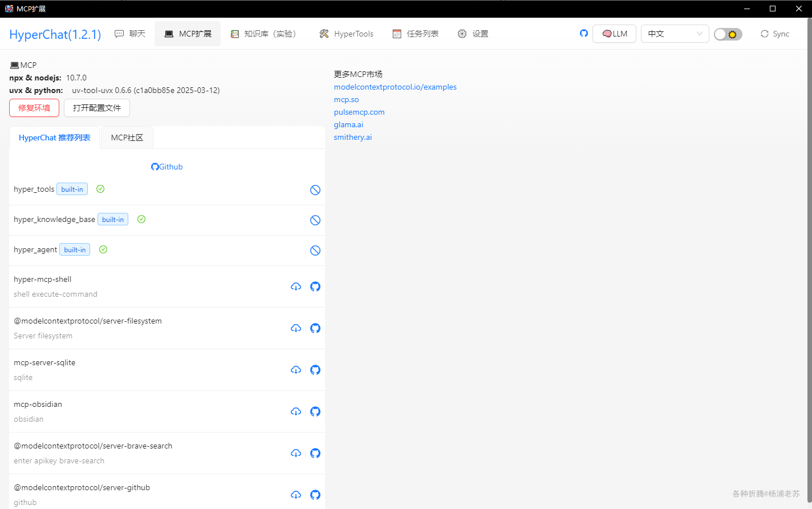Screen dimensions: 812x509
Task: Open GitHub page for server-brave-search
Action: pos(315,453)
